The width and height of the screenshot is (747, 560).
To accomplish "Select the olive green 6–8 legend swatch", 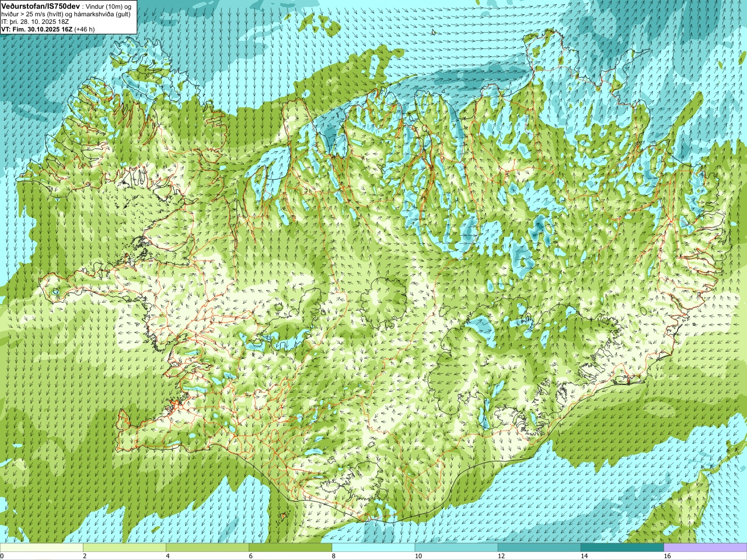I will [x=290, y=548].
